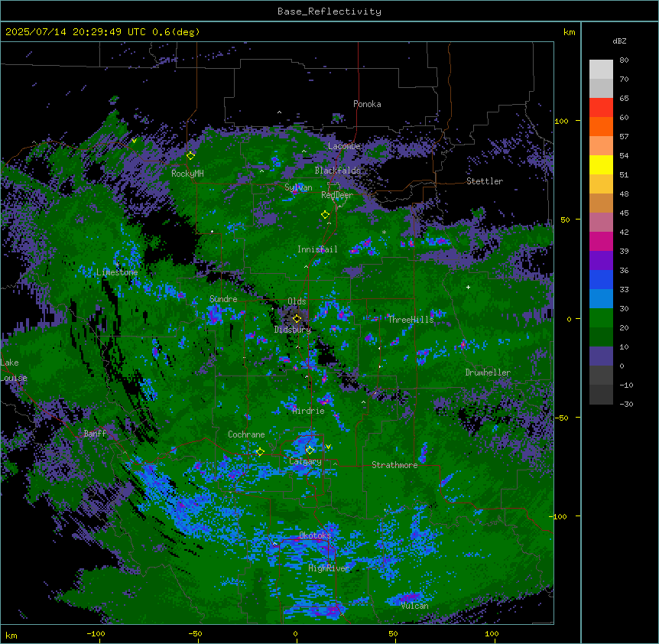
Task: Click the white asterisk marker east of Innisfail
Action: pyautogui.click(x=384, y=232)
